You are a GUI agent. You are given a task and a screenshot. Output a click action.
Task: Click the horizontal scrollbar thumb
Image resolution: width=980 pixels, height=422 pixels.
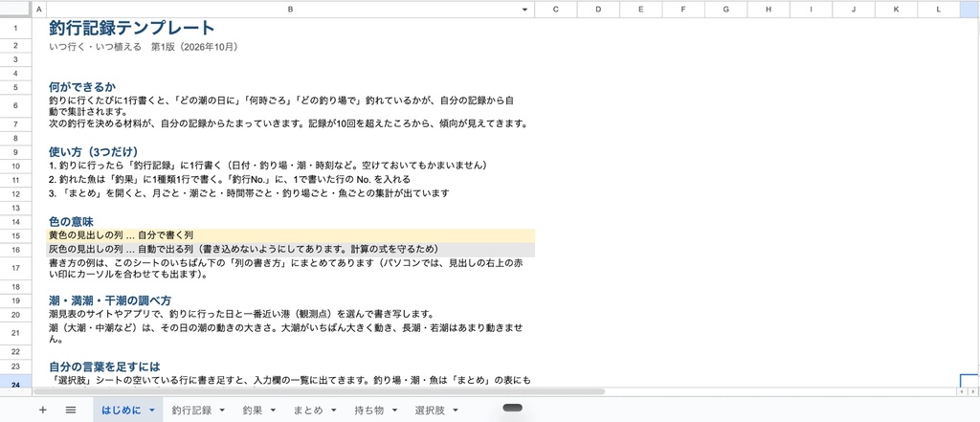click(x=319, y=391)
